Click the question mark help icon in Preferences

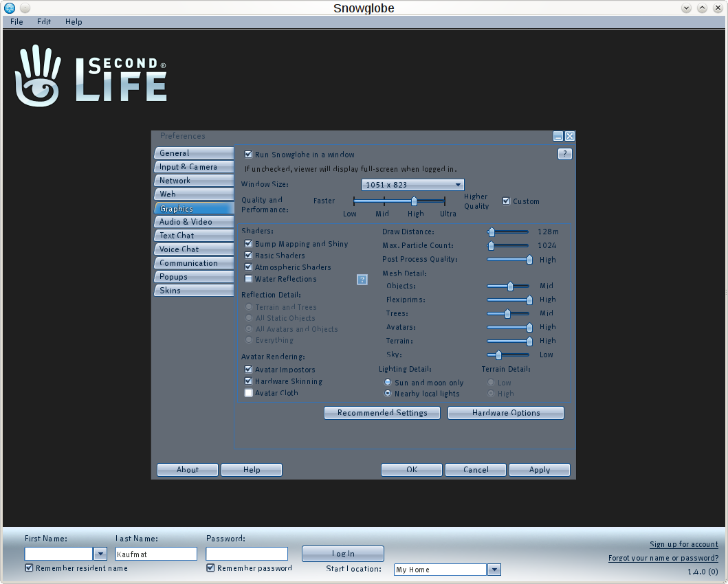564,154
